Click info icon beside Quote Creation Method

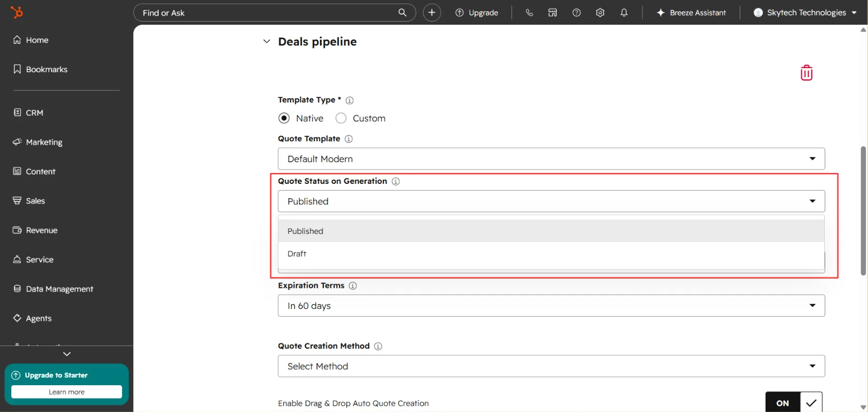378,347
